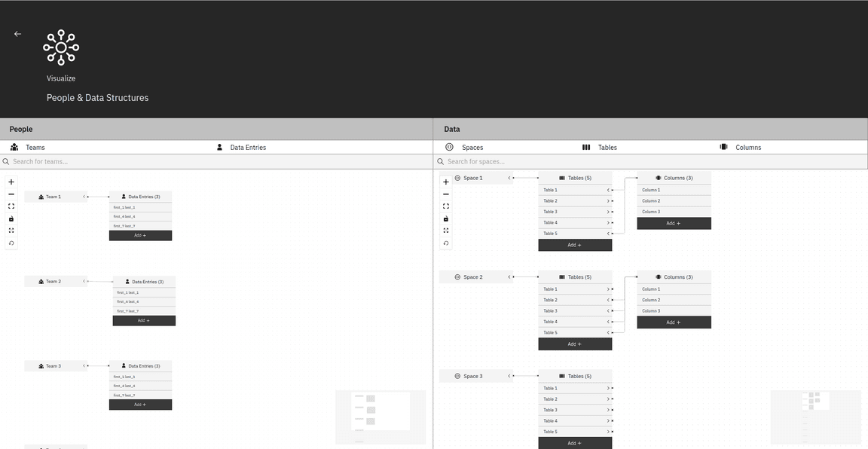The image size is (868, 449).
Task: Toggle the lock on the Data canvas
Action: click(x=446, y=218)
